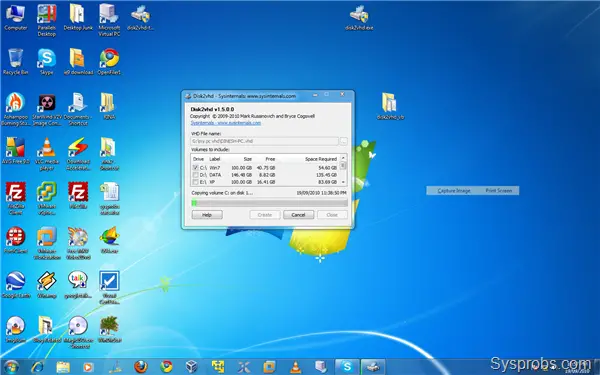Open Windows Explorer from taskbar

63,367
